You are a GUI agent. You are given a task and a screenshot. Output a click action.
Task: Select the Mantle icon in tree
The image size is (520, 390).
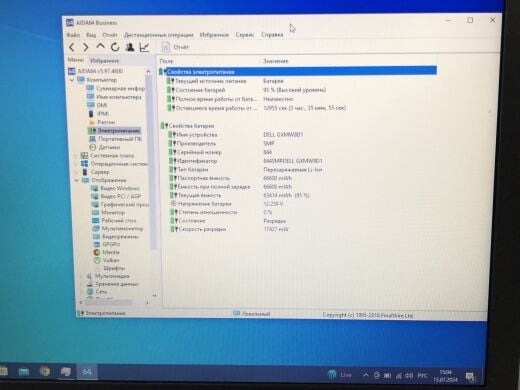97,252
